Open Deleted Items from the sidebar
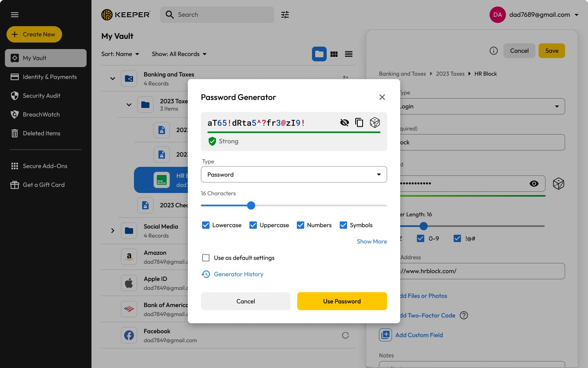 [41, 133]
